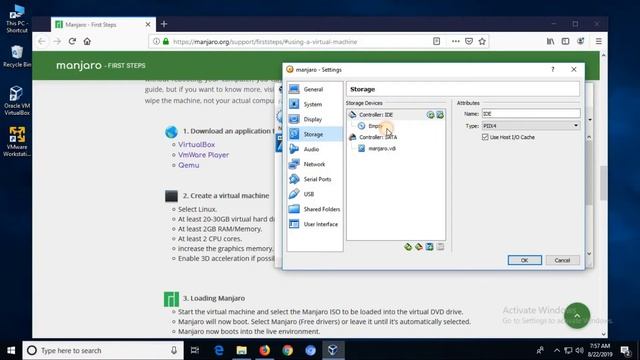Open the USB settings category
The height and width of the screenshot is (360, 640).
tap(314, 194)
